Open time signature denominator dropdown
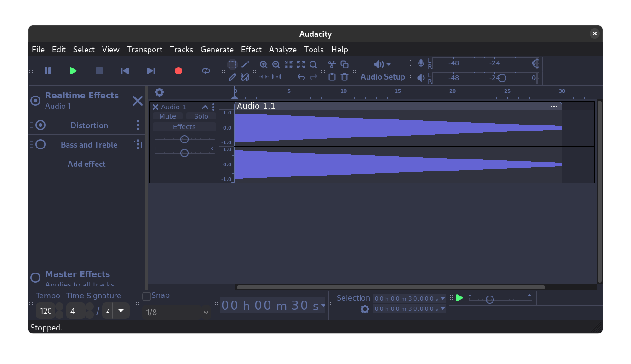Viewport: 631px width, 364px height. 121,311
